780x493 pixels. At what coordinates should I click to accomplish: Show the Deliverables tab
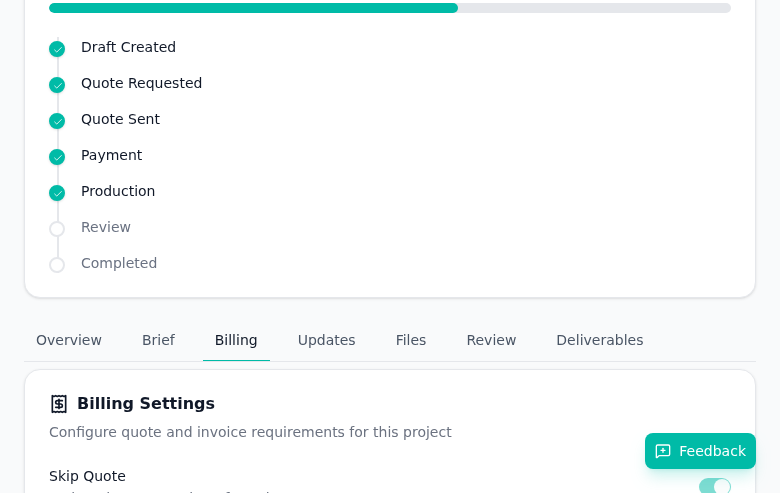pyautogui.click(x=600, y=340)
